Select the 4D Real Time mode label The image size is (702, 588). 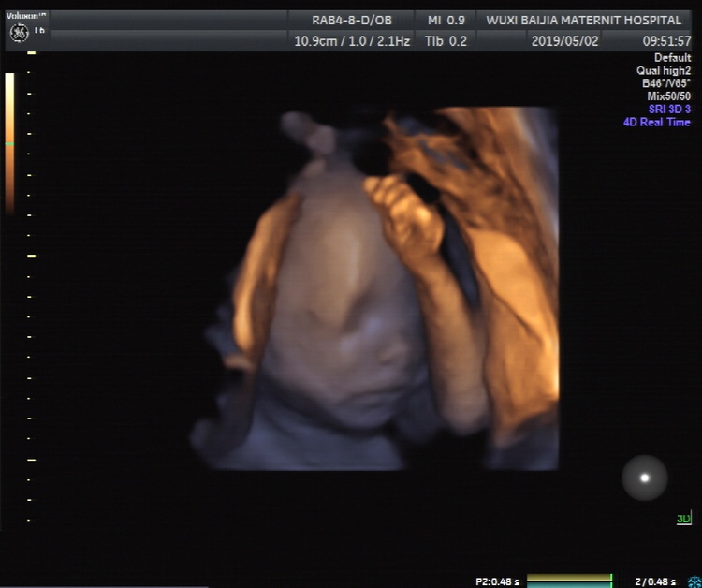tap(656, 122)
